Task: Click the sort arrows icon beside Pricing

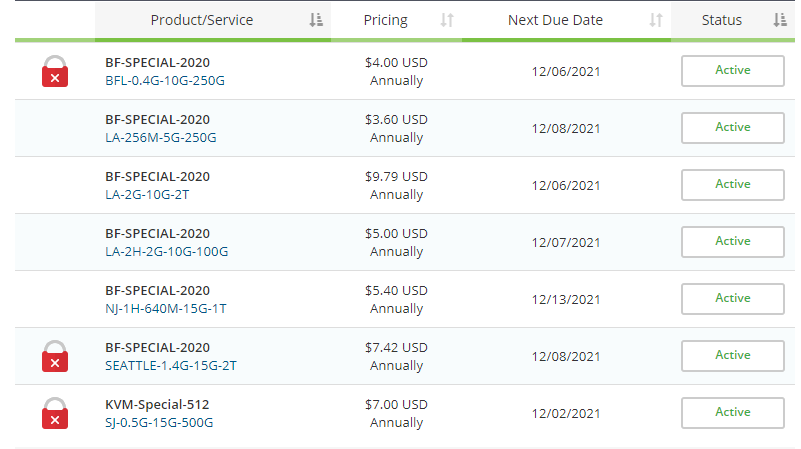Action: click(x=447, y=20)
